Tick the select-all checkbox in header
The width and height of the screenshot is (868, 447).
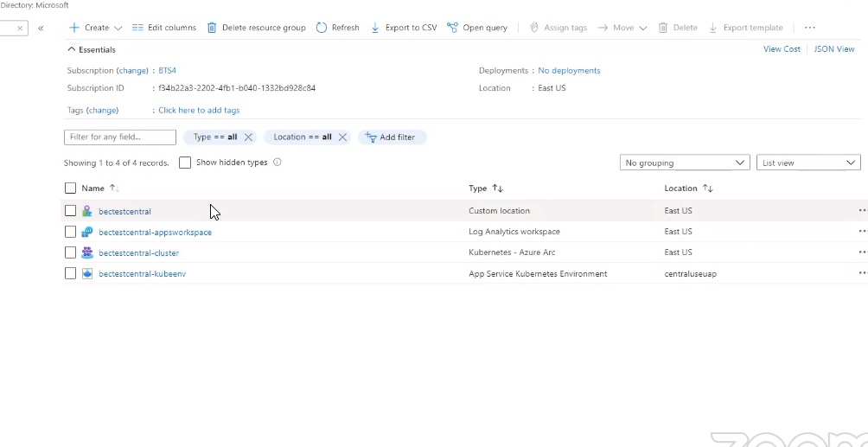coord(70,188)
